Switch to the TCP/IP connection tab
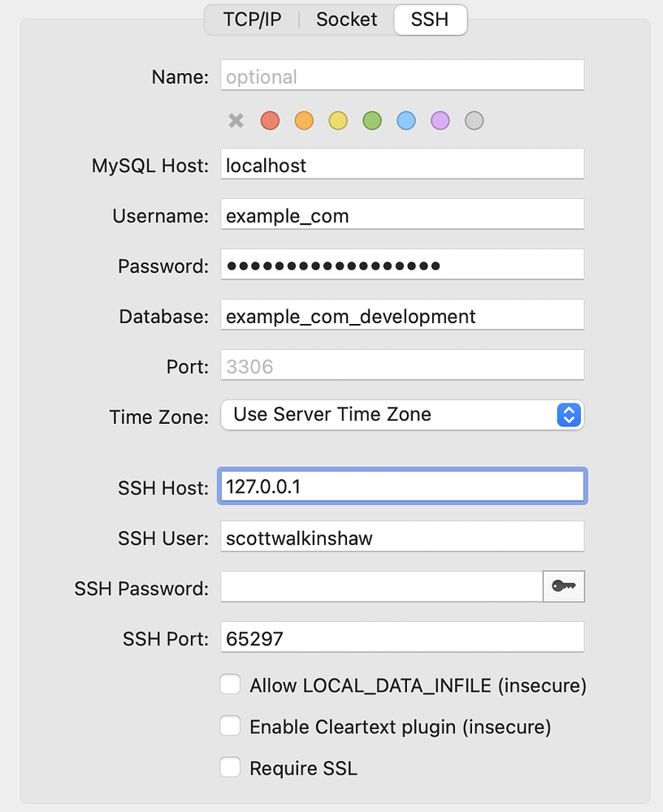The image size is (663, 812). pyautogui.click(x=251, y=19)
